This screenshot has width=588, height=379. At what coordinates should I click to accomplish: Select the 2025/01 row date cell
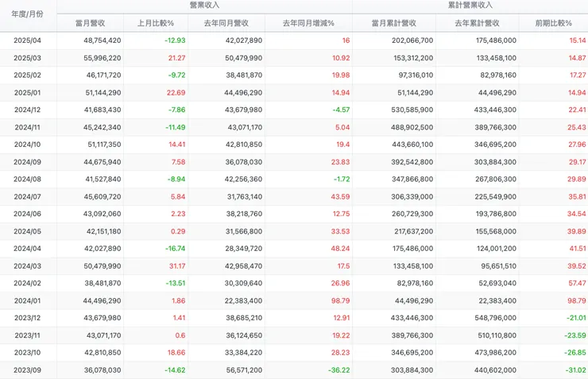[27, 93]
